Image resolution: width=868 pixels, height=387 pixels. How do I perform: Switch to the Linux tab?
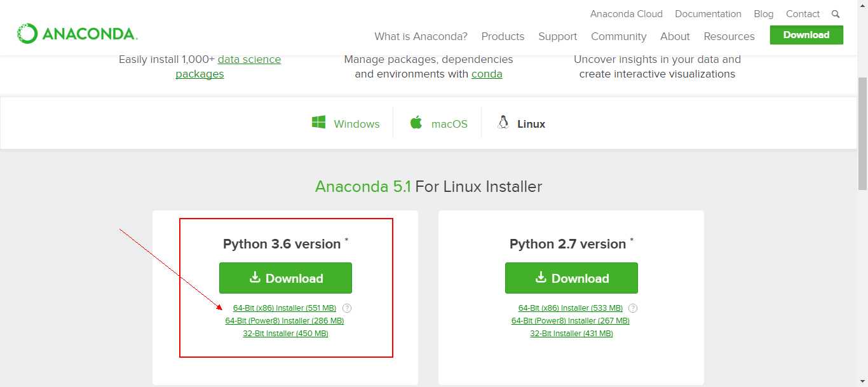(521, 123)
